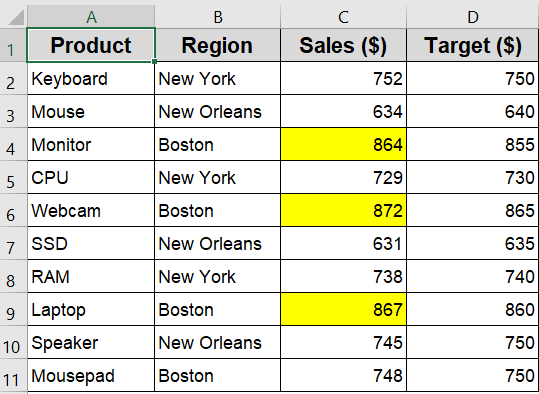Select row 4 header
This screenshot has width=539, height=394.
(x=13, y=144)
